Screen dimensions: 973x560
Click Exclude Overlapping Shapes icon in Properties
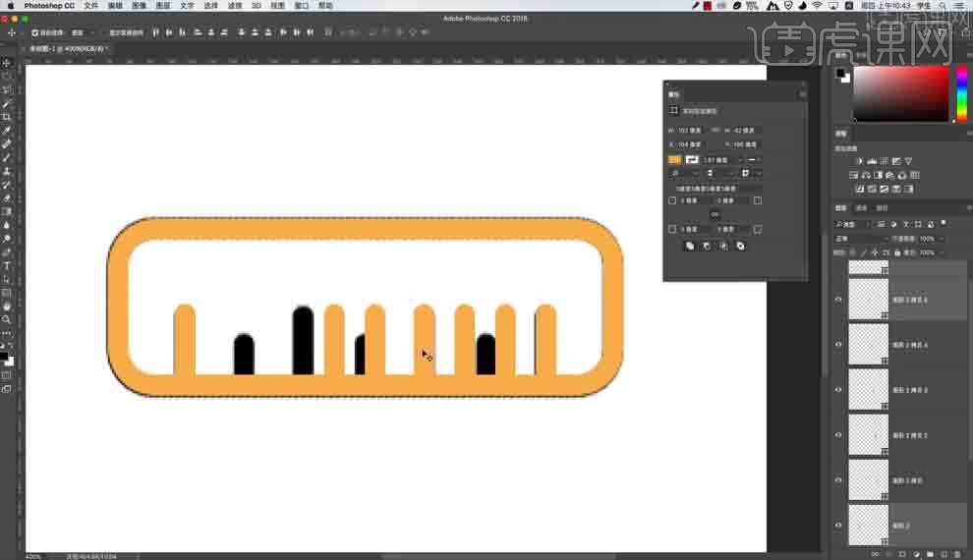pos(740,247)
